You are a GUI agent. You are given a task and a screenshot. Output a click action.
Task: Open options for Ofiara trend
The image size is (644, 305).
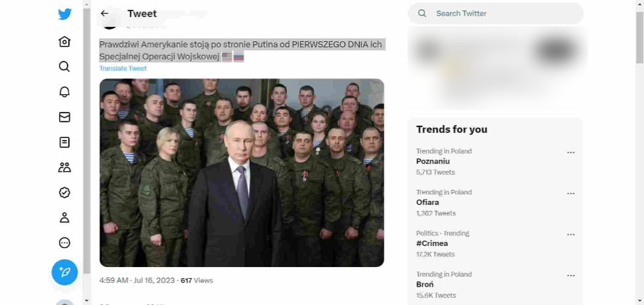coord(571,194)
